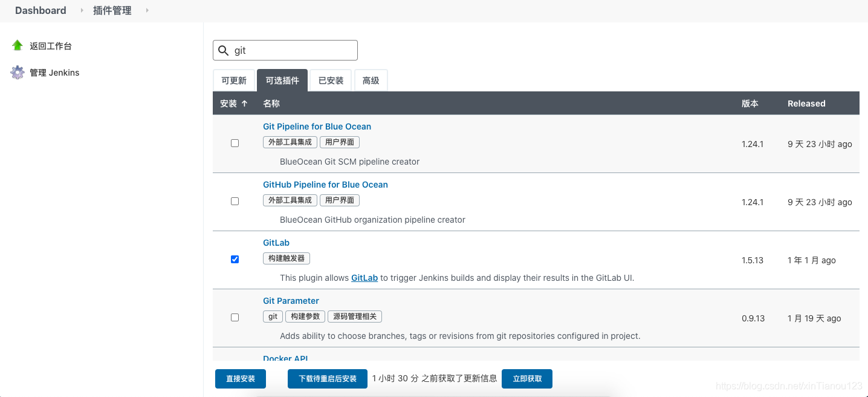Open the Docker API plugin link
This screenshot has width=868, height=397.
286,358
